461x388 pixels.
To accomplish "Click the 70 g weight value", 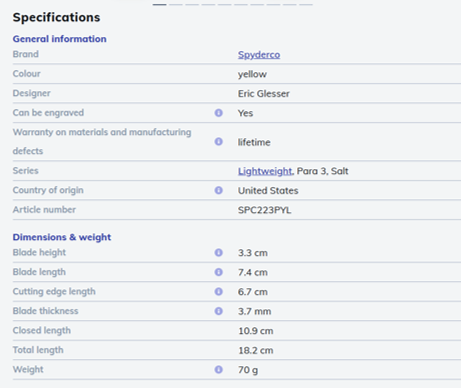I will [x=248, y=370].
